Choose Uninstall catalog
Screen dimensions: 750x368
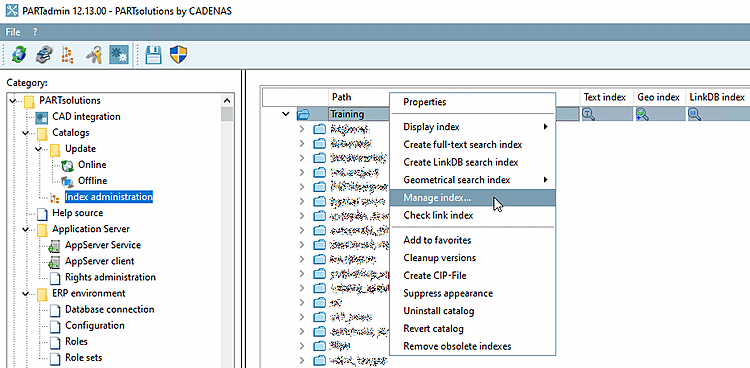pos(473,311)
